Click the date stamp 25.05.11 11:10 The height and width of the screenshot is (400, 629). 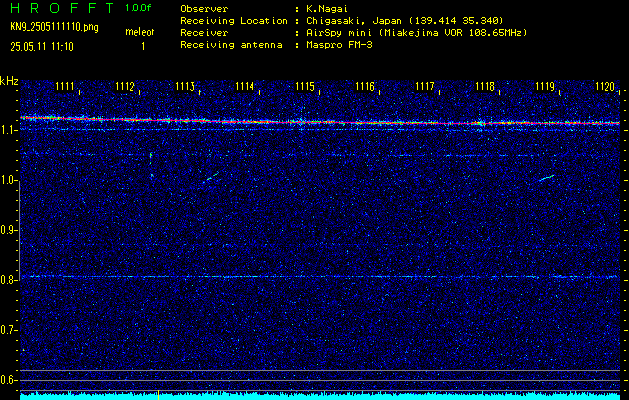pyautogui.click(x=42, y=47)
